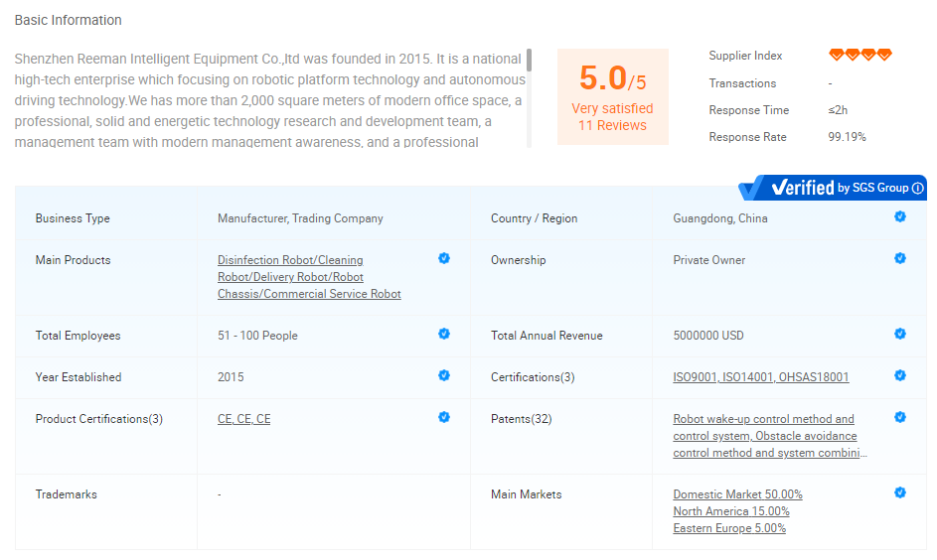Image resolution: width=937 pixels, height=560 pixels.
Task: Click the 11 Reviews rating text
Action: coord(612,125)
